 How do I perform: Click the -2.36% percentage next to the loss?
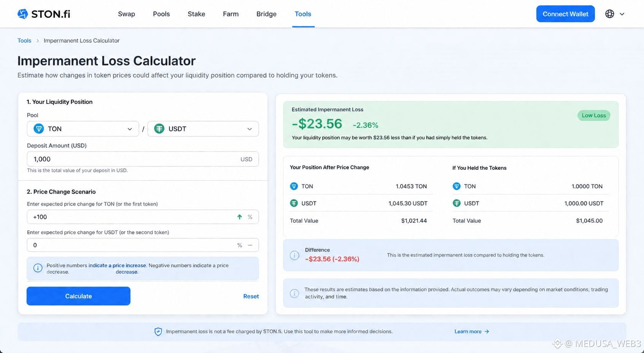click(x=365, y=125)
